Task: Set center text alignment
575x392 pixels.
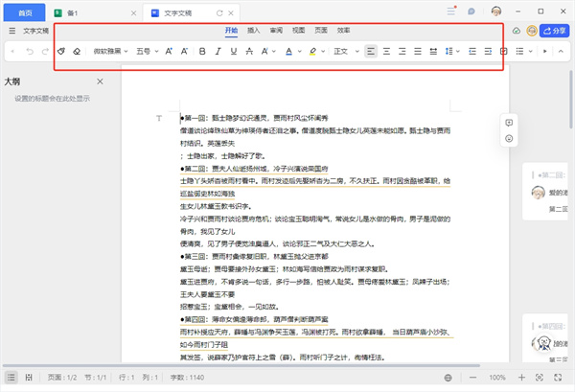Action: [386, 52]
